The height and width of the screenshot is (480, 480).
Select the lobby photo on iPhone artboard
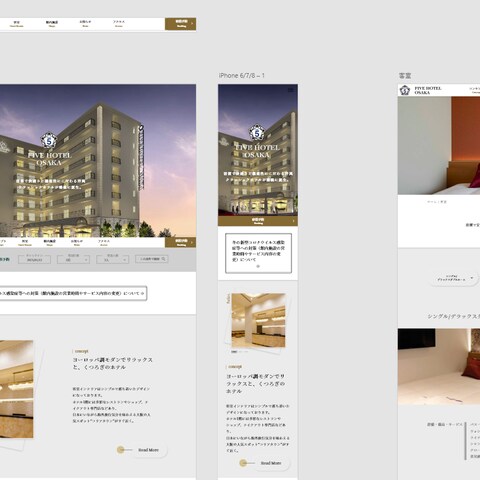click(258, 320)
